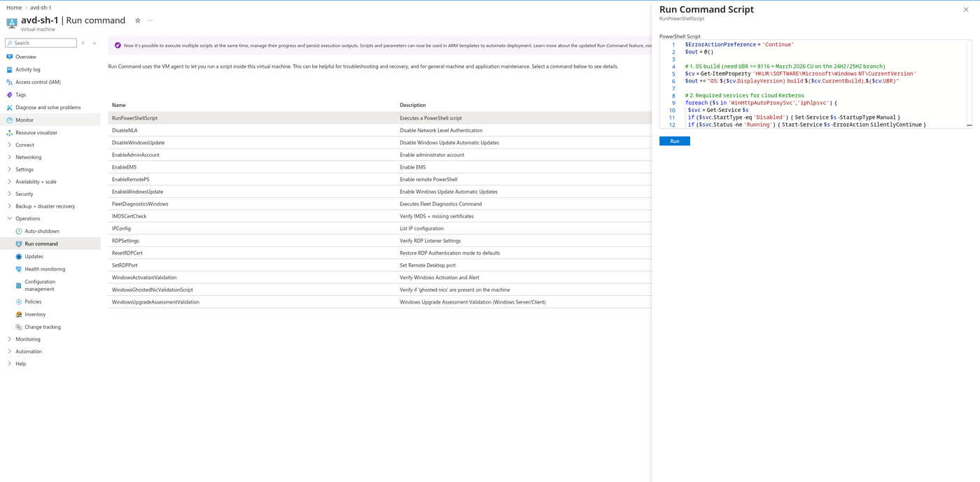Open Change tracking page
Screen dimensions: 980x482
tap(43, 327)
